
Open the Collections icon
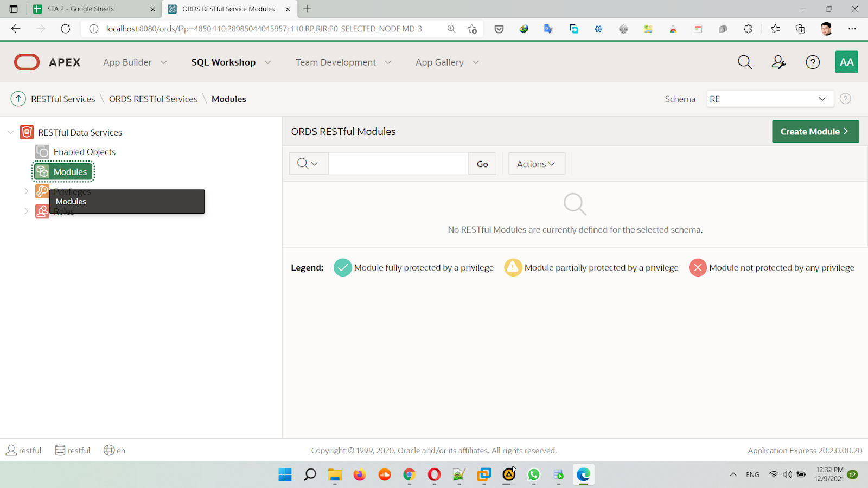pos(800,29)
